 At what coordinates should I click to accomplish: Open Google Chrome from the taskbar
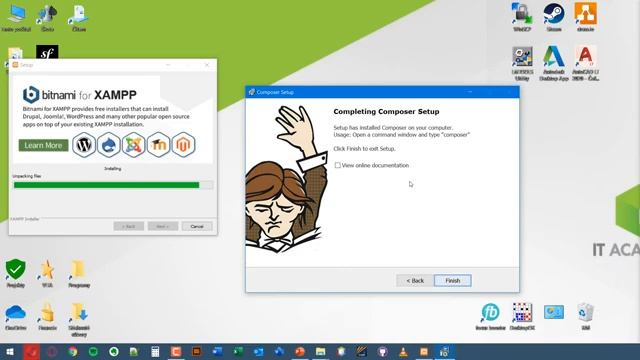[x=73, y=352]
